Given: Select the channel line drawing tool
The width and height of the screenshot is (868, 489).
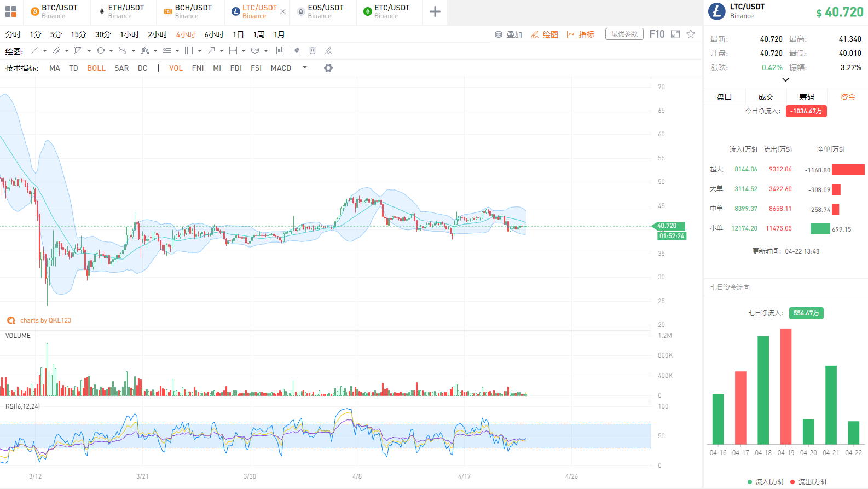Looking at the screenshot, I should click(56, 50).
